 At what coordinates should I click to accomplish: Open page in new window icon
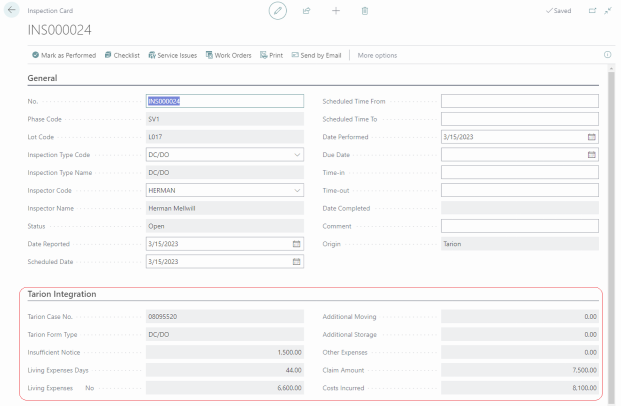click(x=592, y=11)
